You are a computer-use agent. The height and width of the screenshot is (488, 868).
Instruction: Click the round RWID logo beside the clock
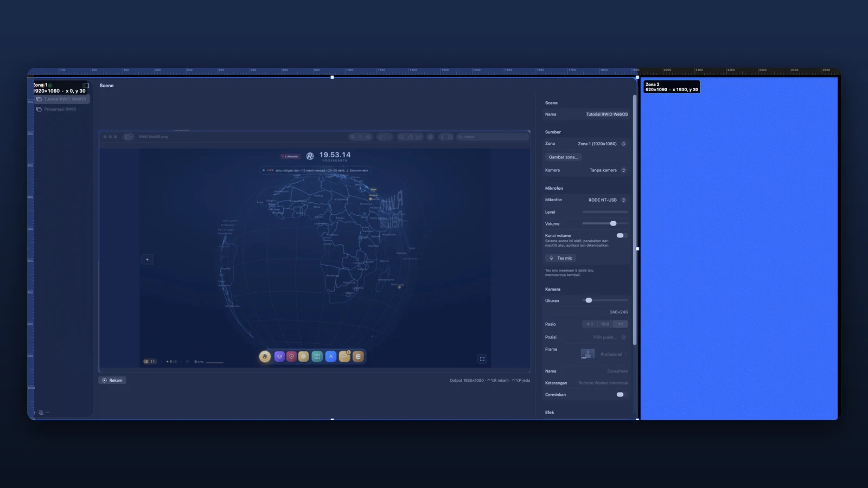click(x=310, y=156)
